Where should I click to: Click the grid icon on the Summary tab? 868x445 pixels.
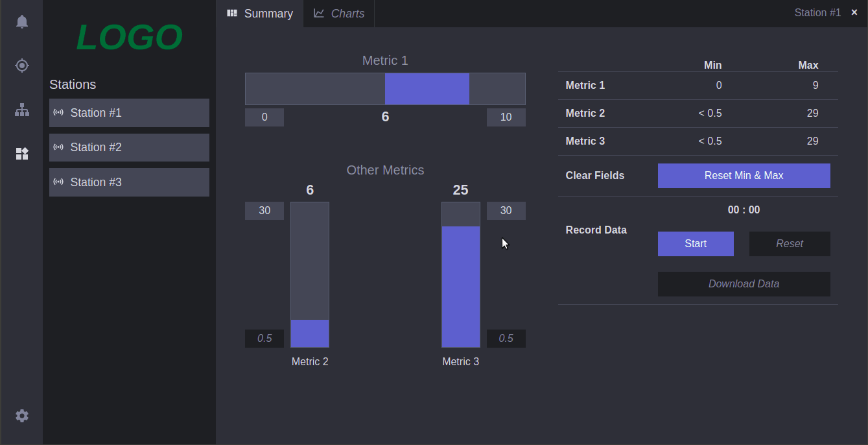point(231,13)
